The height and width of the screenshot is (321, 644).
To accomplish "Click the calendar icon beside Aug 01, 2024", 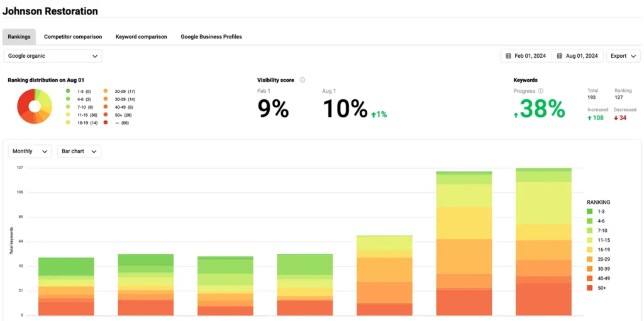I will 560,56.
